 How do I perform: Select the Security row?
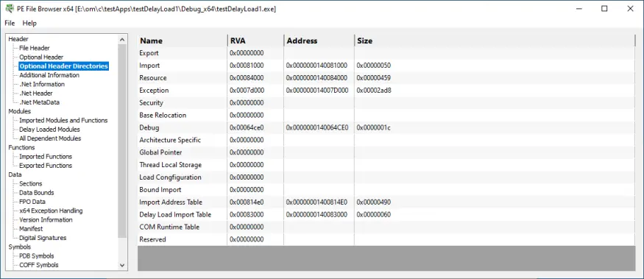[x=386, y=103]
